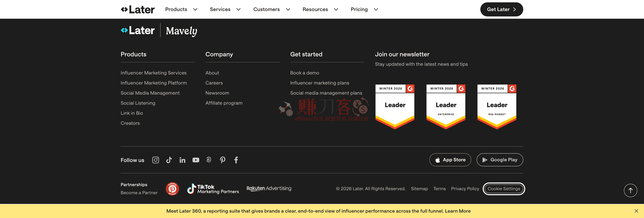The height and width of the screenshot is (218, 644).
Task: Close the yellow Later 360 announcement banner
Action: 636,211
